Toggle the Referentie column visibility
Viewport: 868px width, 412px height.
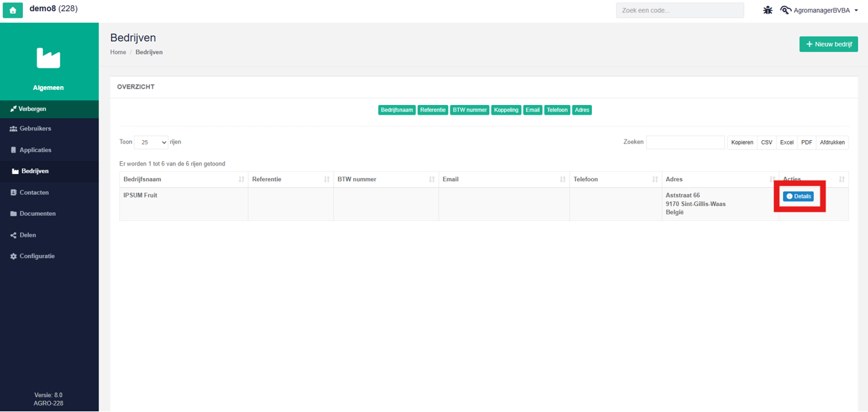(433, 110)
